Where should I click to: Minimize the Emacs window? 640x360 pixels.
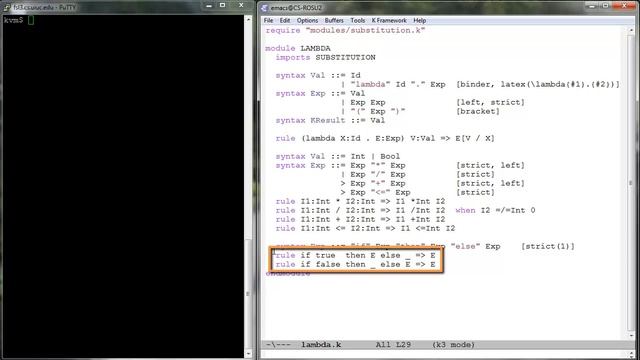(x=592, y=6)
